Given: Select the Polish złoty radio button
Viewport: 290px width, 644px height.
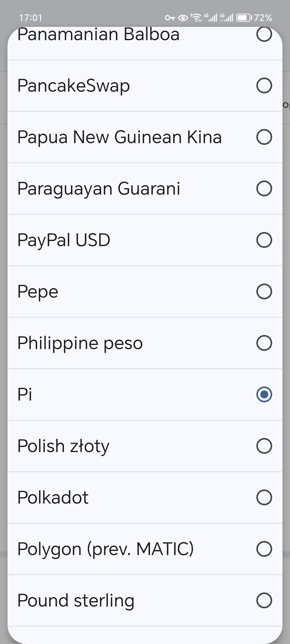Looking at the screenshot, I should [264, 446].
